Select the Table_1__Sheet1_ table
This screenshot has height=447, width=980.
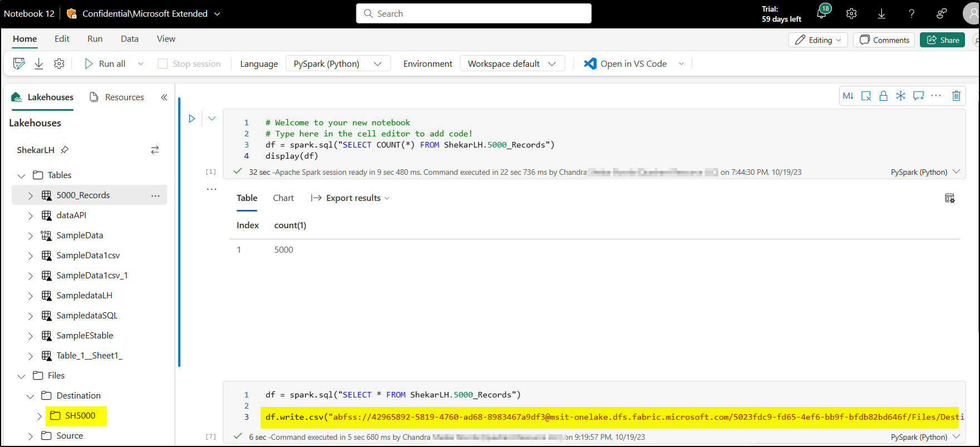(x=89, y=356)
